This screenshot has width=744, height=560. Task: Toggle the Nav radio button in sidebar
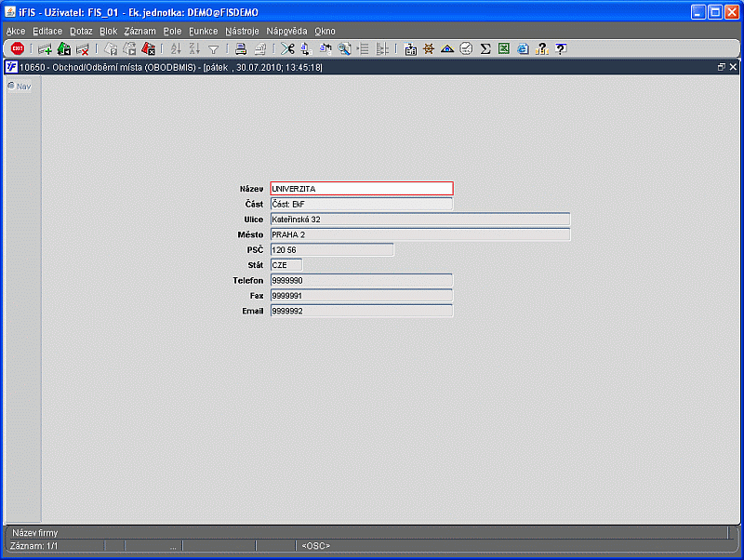(11, 86)
